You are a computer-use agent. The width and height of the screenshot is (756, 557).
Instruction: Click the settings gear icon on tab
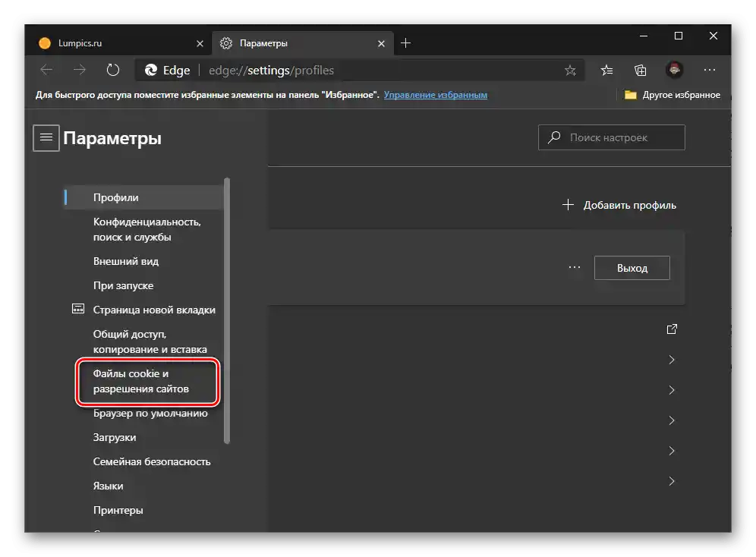[226, 43]
